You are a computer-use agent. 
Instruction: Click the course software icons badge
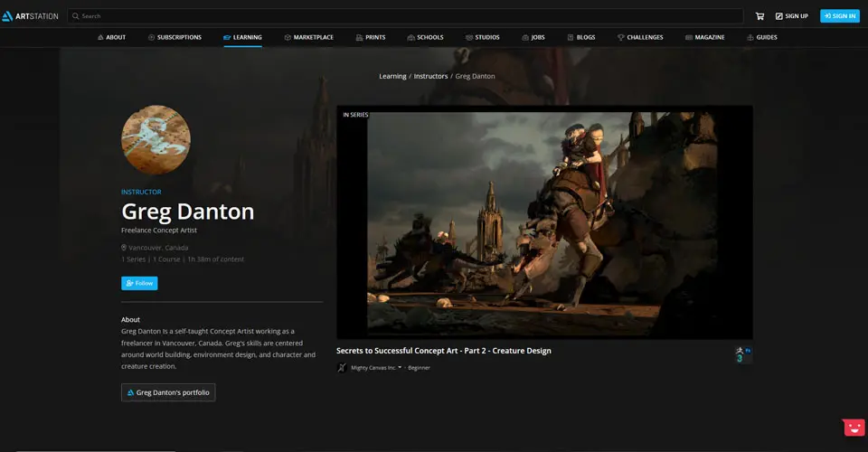pos(743,354)
